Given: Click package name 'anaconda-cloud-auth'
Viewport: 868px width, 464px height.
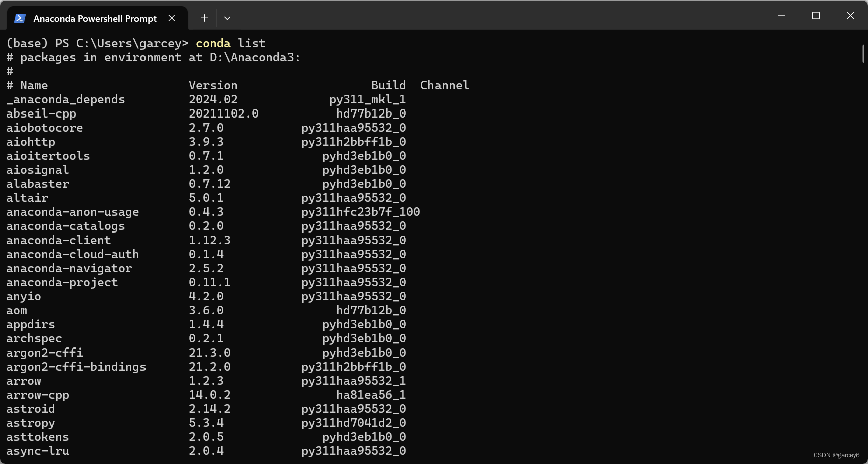Looking at the screenshot, I should point(72,254).
